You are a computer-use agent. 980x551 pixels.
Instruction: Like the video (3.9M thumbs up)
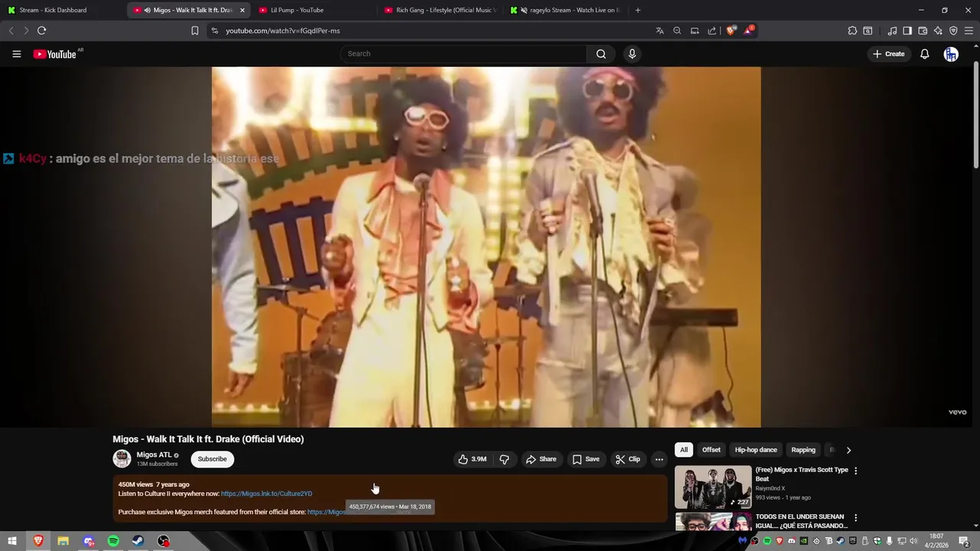tap(472, 459)
